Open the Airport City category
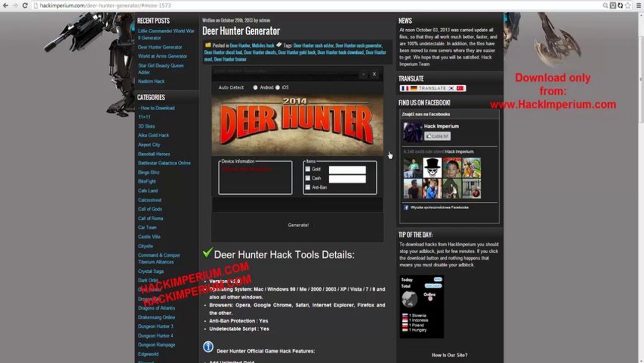This screenshot has width=644, height=363. pyautogui.click(x=149, y=145)
